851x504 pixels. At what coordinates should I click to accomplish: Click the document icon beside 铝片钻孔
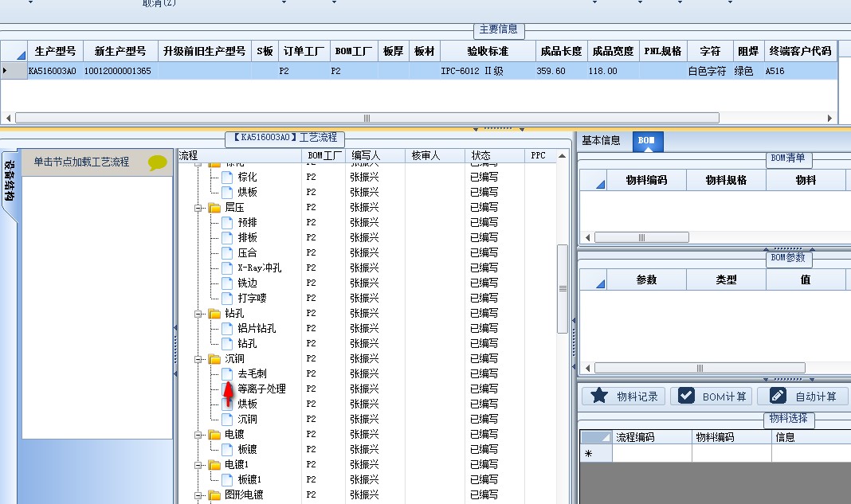click(227, 328)
